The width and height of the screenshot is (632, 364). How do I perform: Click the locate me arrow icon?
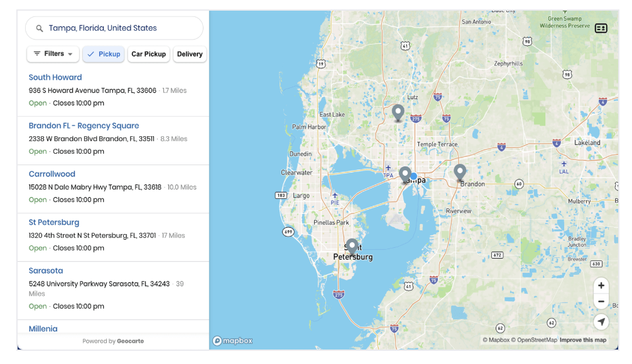pyautogui.click(x=601, y=322)
